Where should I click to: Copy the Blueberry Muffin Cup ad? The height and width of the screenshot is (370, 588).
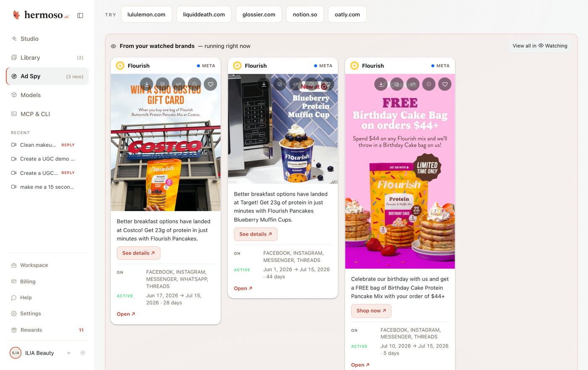click(280, 84)
